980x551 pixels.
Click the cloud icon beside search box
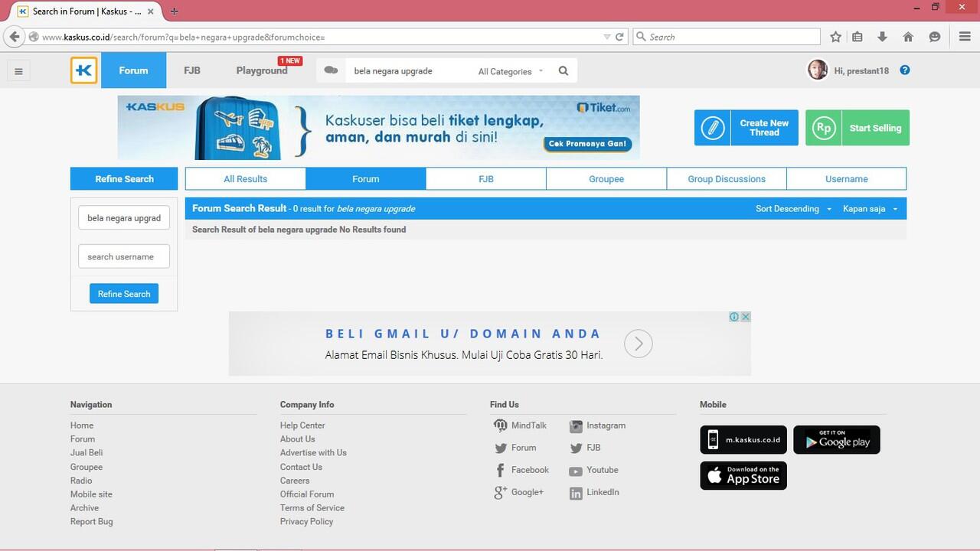coord(331,70)
